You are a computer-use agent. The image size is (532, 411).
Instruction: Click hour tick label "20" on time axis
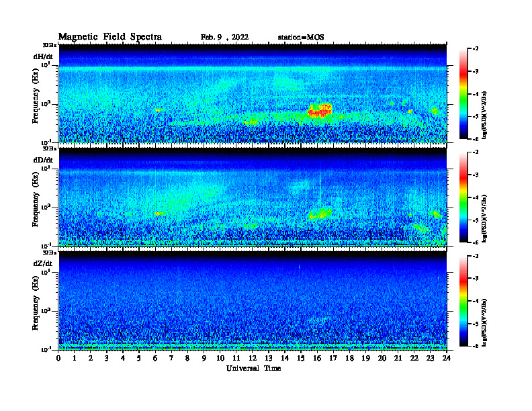coord(382,359)
